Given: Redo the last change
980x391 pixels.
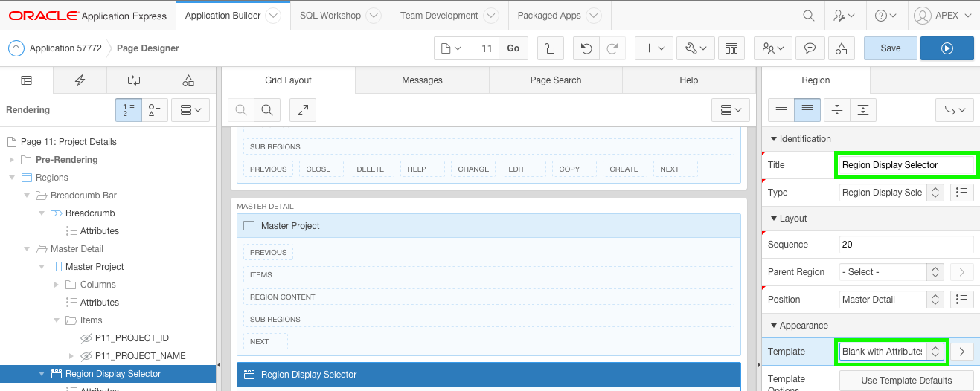Looking at the screenshot, I should (x=612, y=48).
